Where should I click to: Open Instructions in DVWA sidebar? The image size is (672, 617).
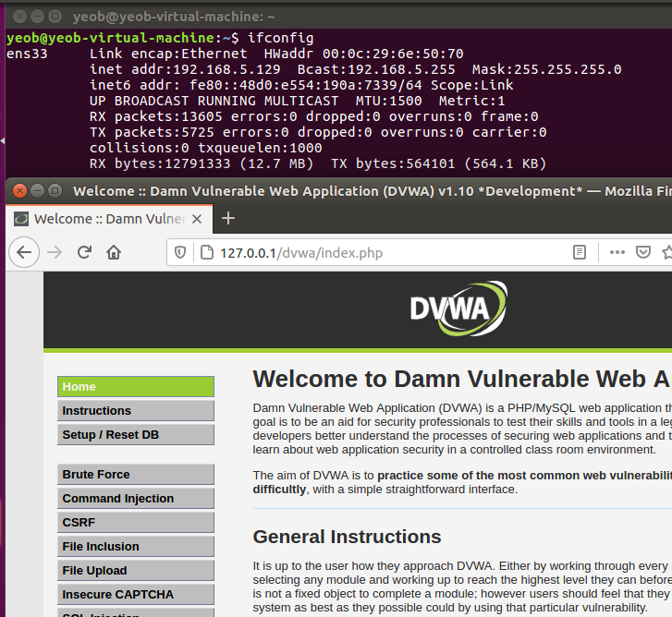136,411
